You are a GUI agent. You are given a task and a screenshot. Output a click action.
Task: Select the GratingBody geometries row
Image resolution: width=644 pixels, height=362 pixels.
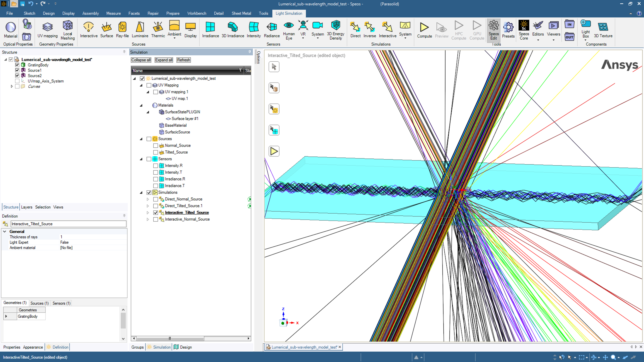pyautogui.click(x=24, y=317)
